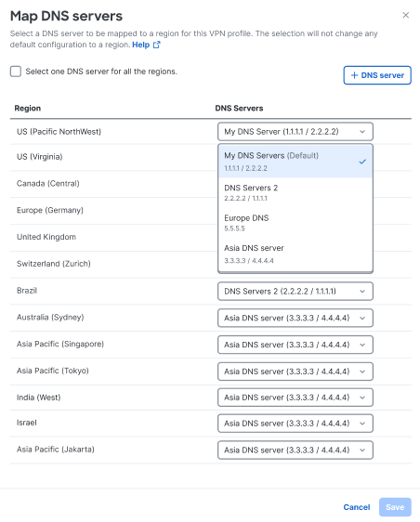Check Select one DNS server for all regions
Screen dimensions: 420x522
pyautogui.click(x=16, y=72)
